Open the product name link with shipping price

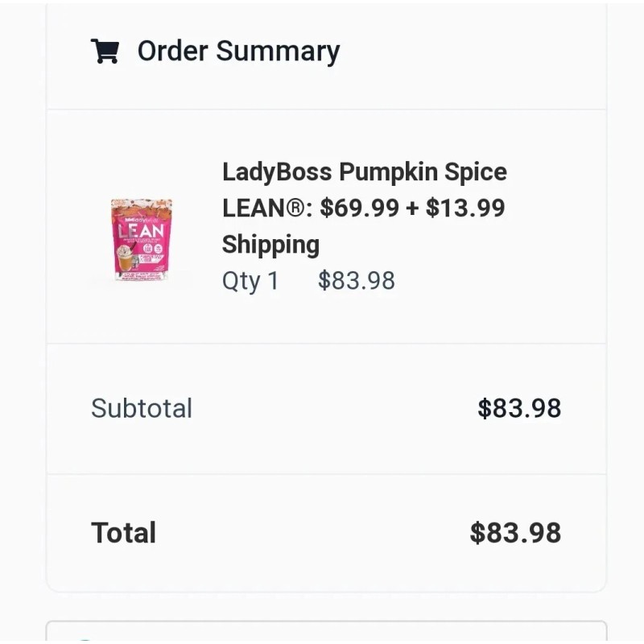click(x=364, y=208)
